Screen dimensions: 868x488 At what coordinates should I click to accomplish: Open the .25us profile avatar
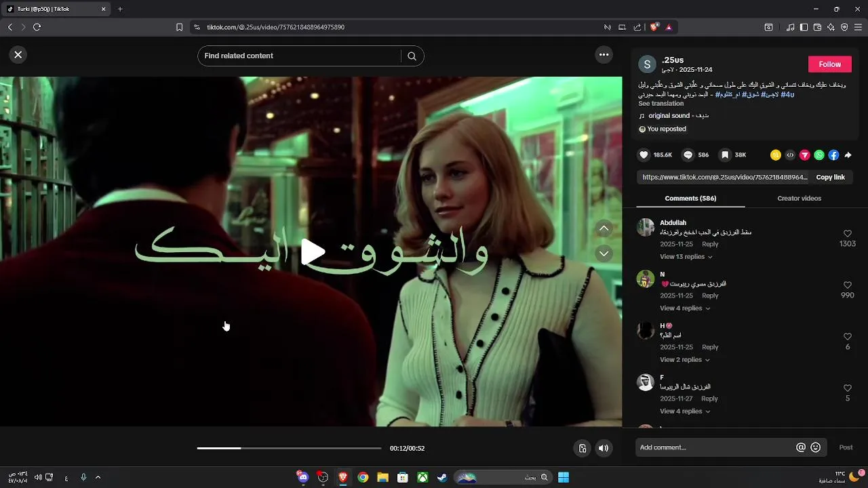[647, 64]
